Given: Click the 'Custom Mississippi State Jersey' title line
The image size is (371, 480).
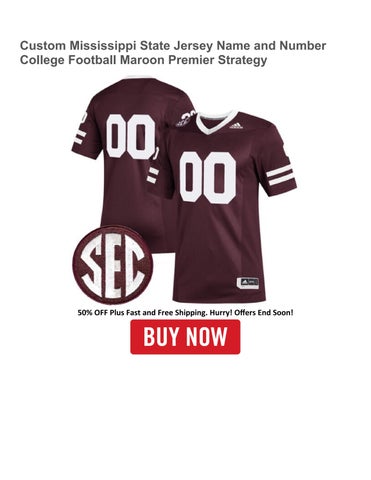Looking at the screenshot, I should coord(173,45).
